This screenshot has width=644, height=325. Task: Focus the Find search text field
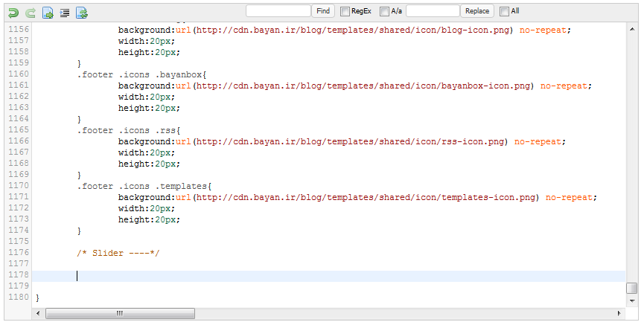(278, 11)
